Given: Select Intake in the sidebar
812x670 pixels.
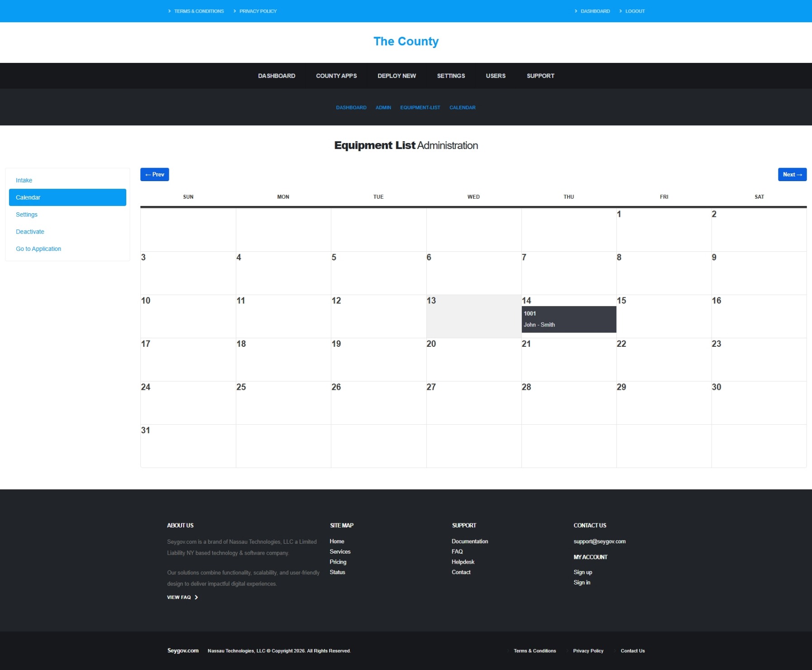Looking at the screenshot, I should pyautogui.click(x=24, y=180).
